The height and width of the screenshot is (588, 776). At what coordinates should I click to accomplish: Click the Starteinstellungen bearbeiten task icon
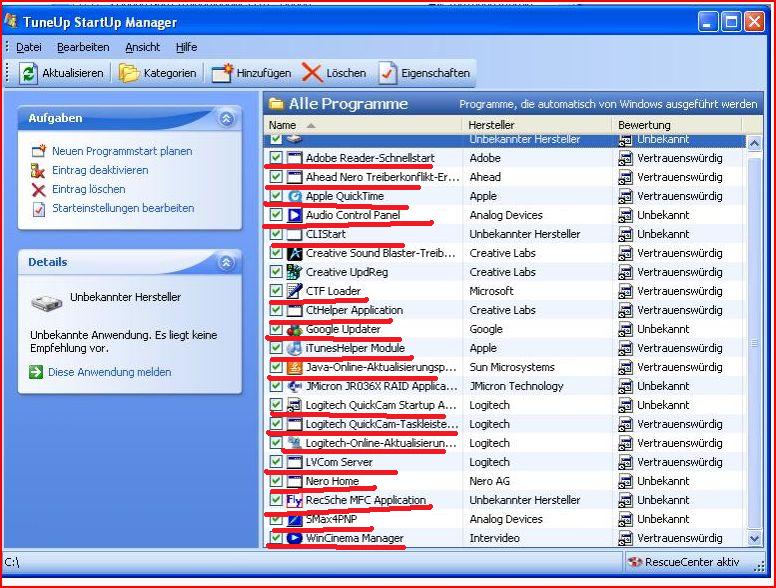click(39, 208)
